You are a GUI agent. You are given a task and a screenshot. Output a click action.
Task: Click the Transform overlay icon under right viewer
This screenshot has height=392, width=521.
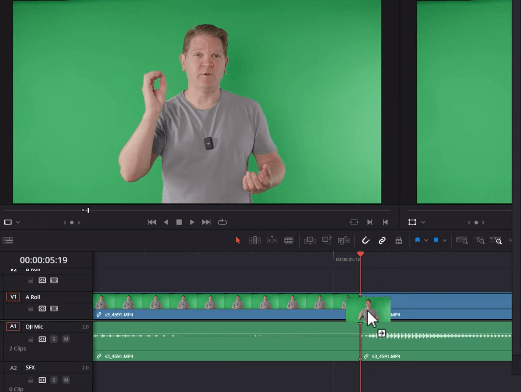tap(412, 222)
